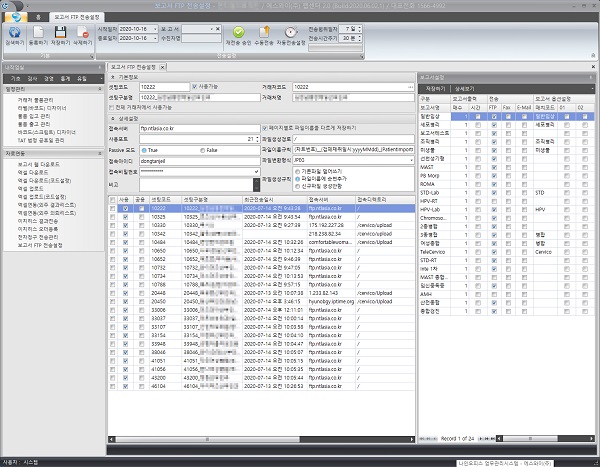Click the pin icon on left navigation panel header

(x=99, y=67)
